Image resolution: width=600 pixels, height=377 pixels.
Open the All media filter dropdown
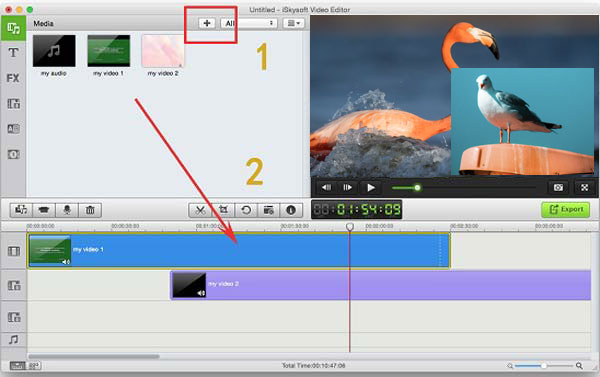(x=249, y=23)
